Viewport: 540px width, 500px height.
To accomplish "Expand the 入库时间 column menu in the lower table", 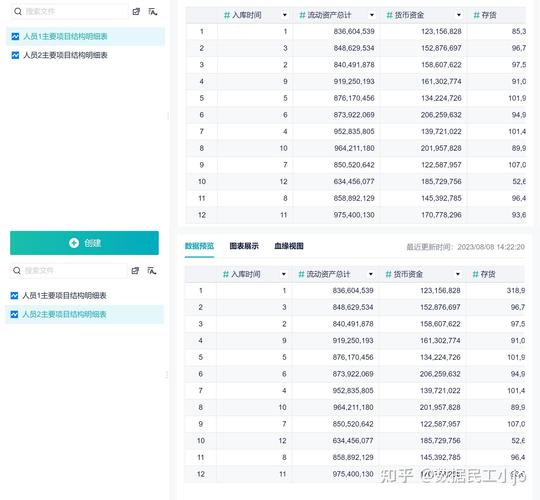I will point(283,274).
